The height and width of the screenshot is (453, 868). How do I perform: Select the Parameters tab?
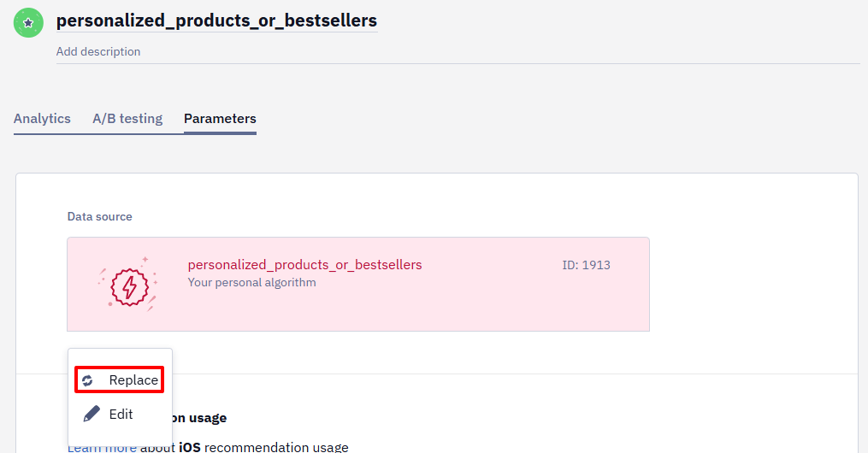point(220,118)
